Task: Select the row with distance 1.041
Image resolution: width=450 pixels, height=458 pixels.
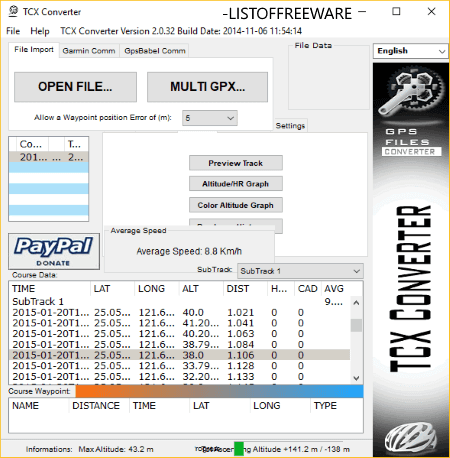Action: tap(180, 323)
